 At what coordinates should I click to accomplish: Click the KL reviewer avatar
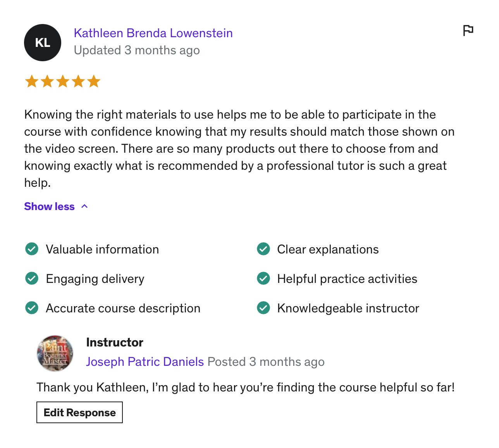(x=43, y=43)
